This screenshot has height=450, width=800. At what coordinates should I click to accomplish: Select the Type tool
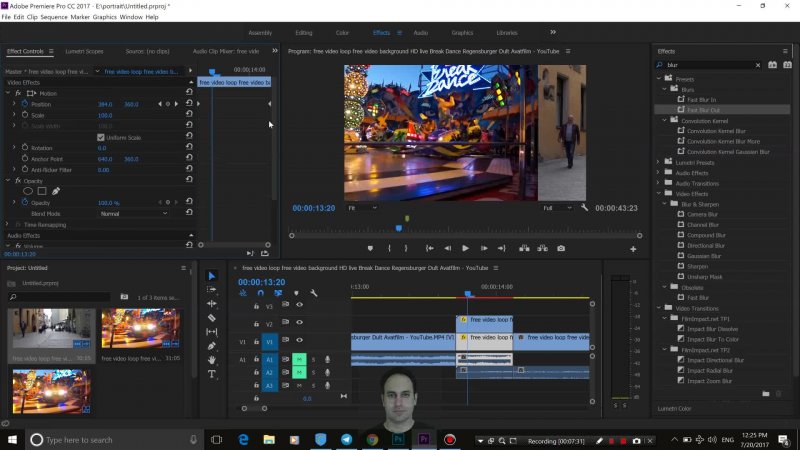(212, 374)
